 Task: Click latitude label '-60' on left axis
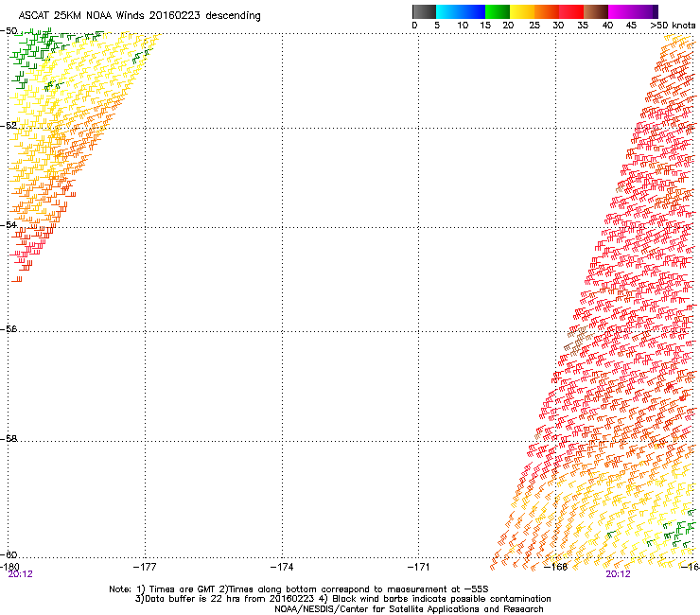coord(9,554)
